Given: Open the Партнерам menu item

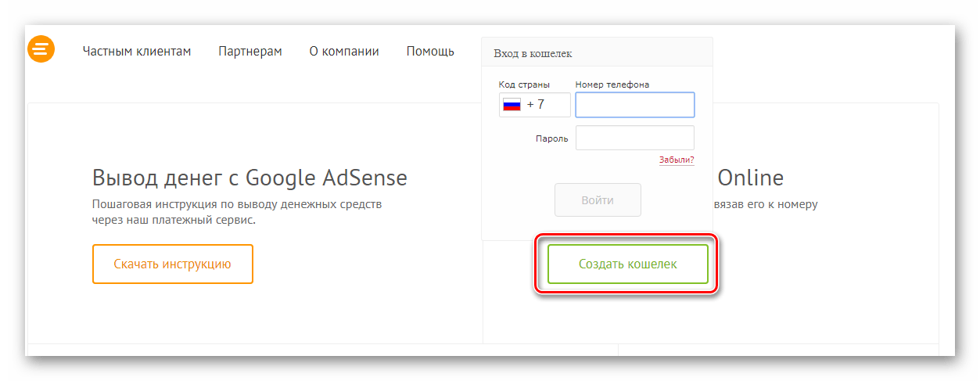Looking at the screenshot, I should click(250, 52).
